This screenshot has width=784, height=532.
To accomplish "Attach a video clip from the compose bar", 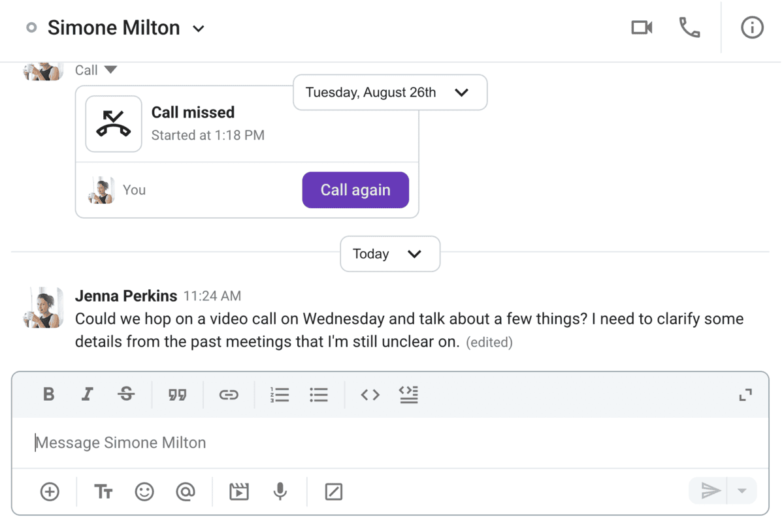I will point(238,492).
